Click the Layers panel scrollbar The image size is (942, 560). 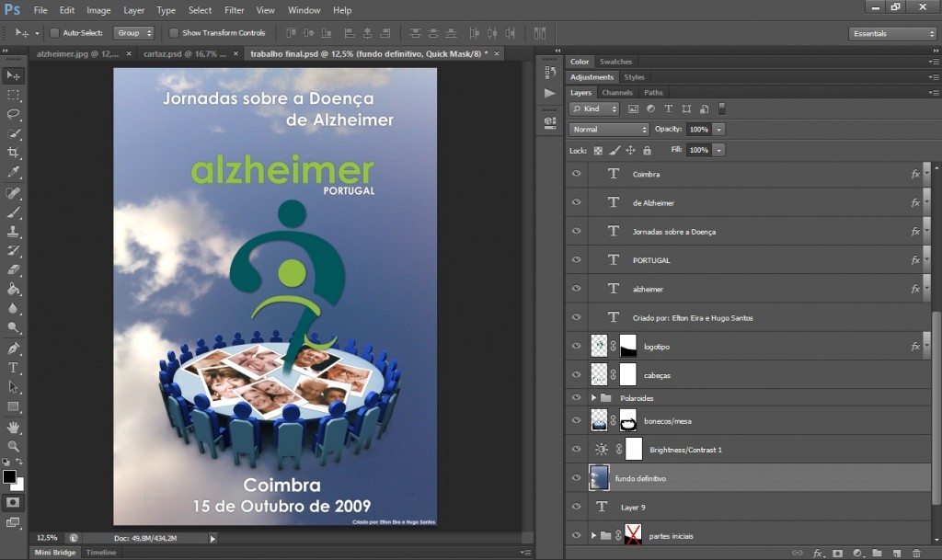pos(936,408)
